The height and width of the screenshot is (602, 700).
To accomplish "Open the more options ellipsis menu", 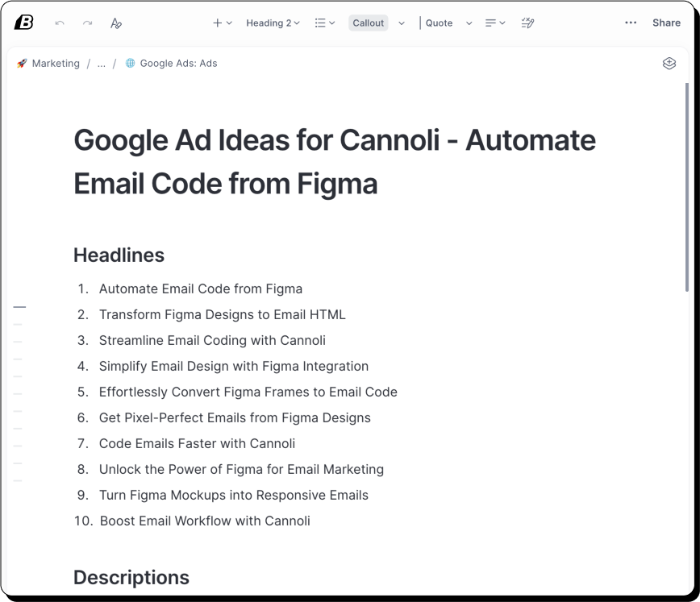I will pyautogui.click(x=631, y=23).
